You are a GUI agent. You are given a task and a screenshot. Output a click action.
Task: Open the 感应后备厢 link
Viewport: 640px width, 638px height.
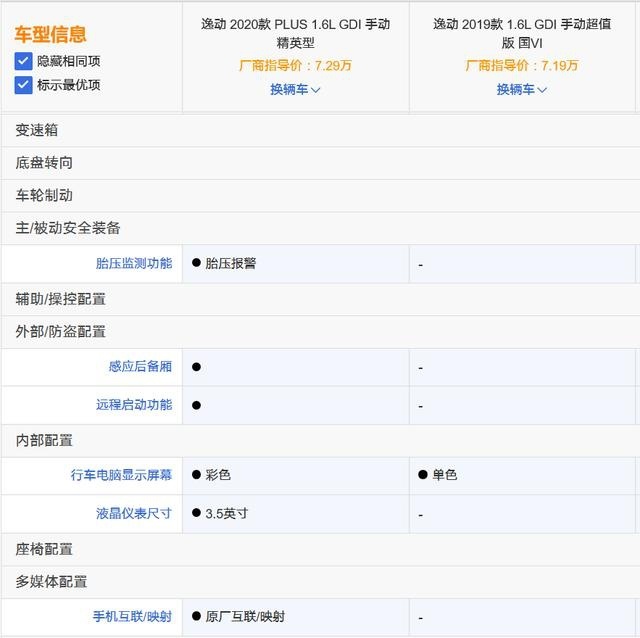pyautogui.click(x=140, y=367)
